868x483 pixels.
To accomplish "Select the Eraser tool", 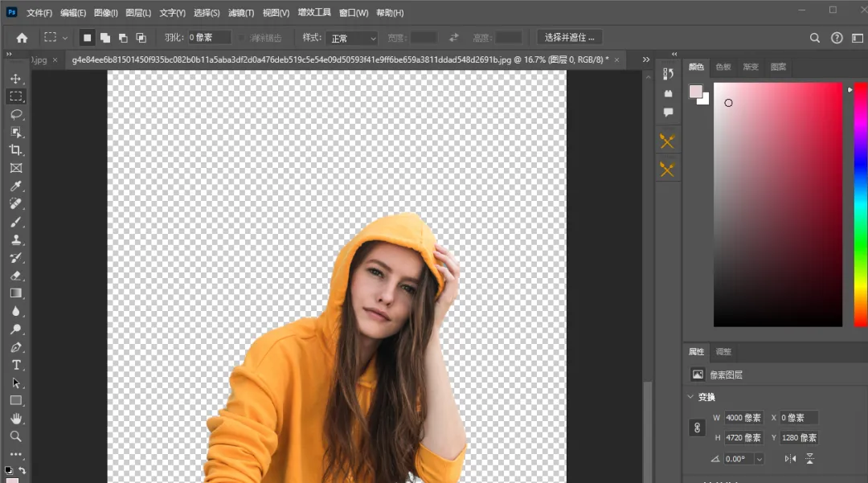I will pyautogui.click(x=15, y=276).
